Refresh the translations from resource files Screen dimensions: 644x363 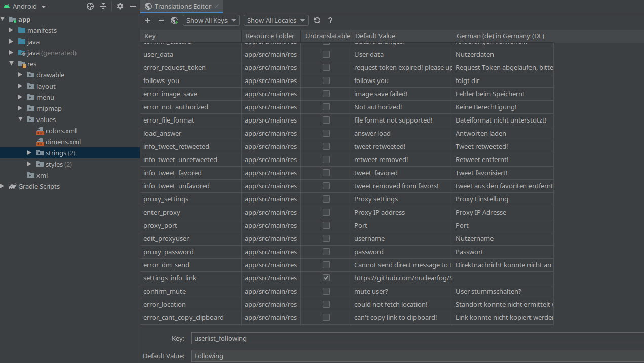[x=317, y=20]
